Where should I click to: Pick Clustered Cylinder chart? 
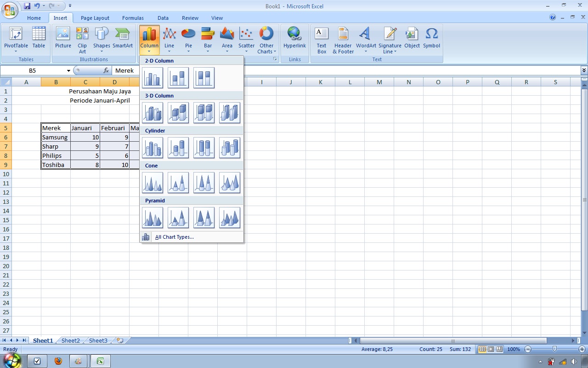coord(153,147)
